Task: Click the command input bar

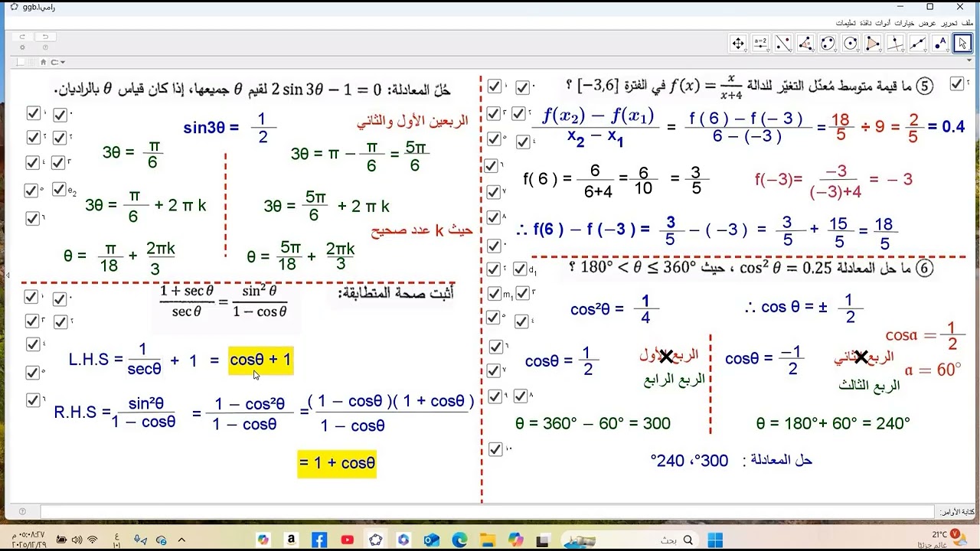Action: (x=488, y=511)
